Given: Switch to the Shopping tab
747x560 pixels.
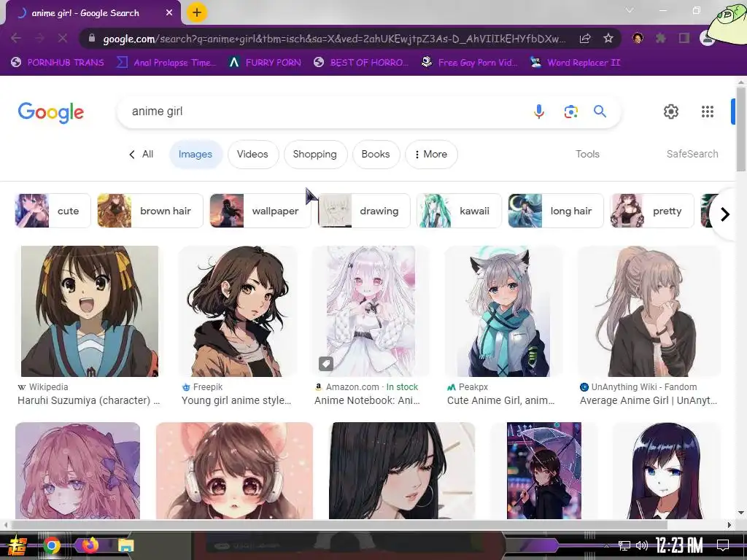Looking at the screenshot, I should 315,155.
